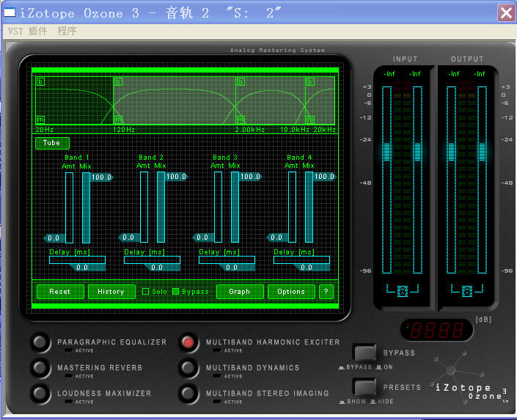The image size is (517, 420).
Task: Click the question mark help button
Action: pyautogui.click(x=326, y=292)
